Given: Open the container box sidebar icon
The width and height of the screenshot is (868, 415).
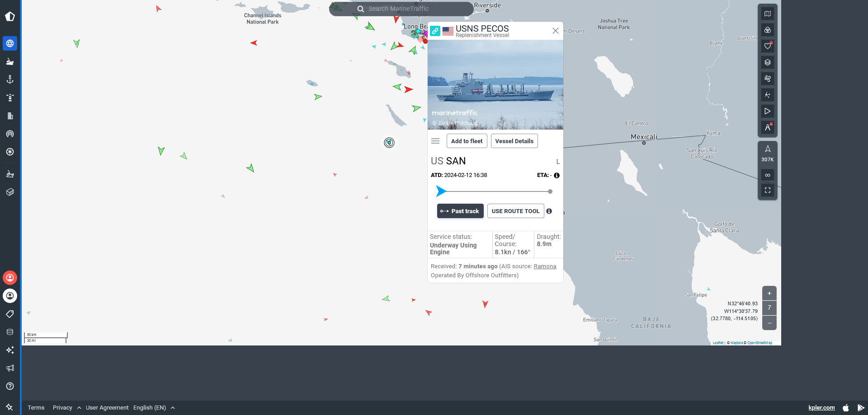Looking at the screenshot, I should coord(10,192).
